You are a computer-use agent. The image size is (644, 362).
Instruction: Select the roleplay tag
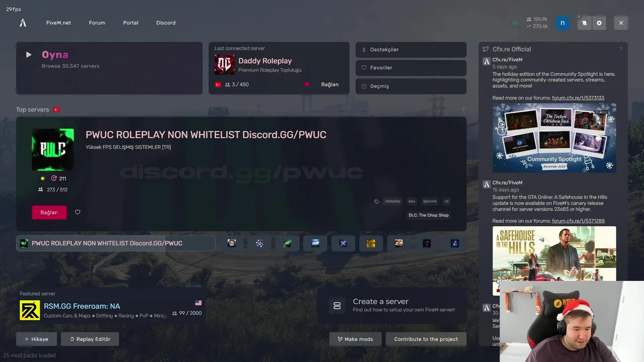[392, 201]
